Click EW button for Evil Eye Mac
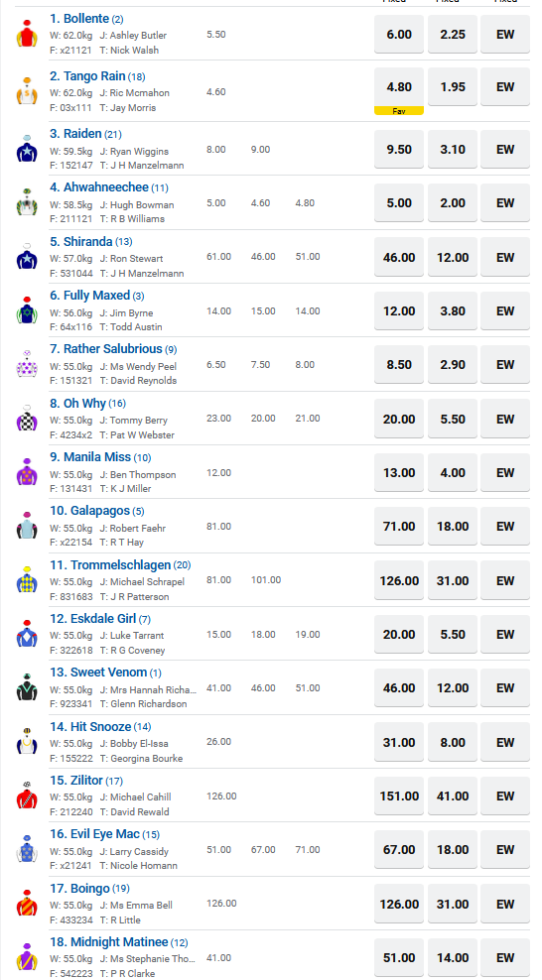 [x=505, y=850]
